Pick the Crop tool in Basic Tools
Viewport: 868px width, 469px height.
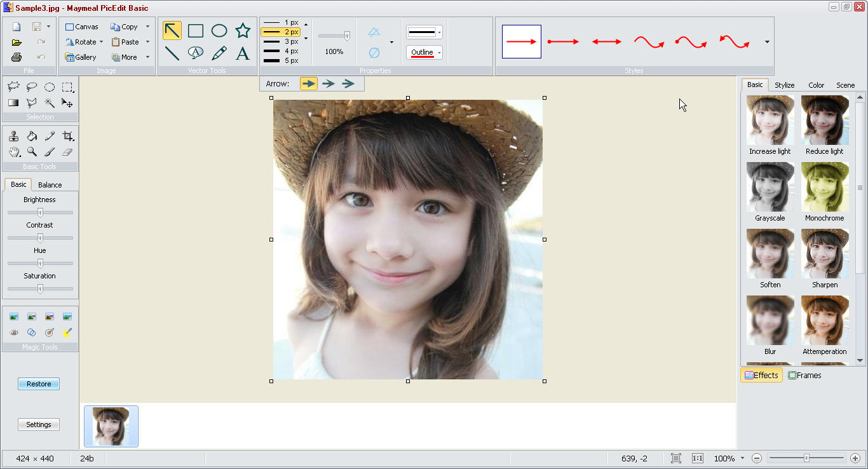tap(67, 136)
